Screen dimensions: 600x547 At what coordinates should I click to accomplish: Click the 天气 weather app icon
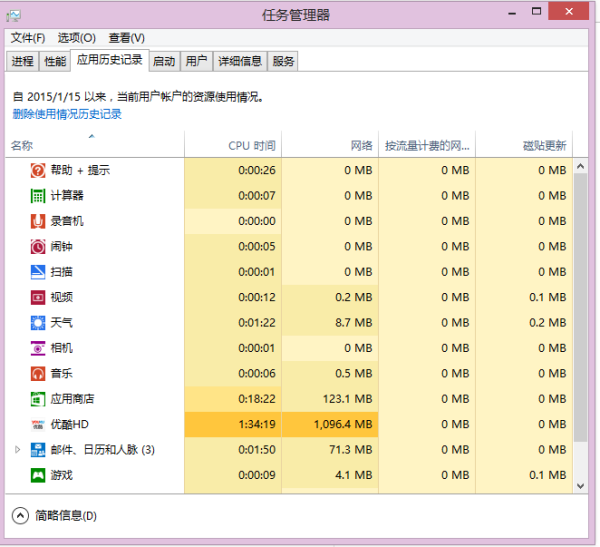click(x=38, y=323)
